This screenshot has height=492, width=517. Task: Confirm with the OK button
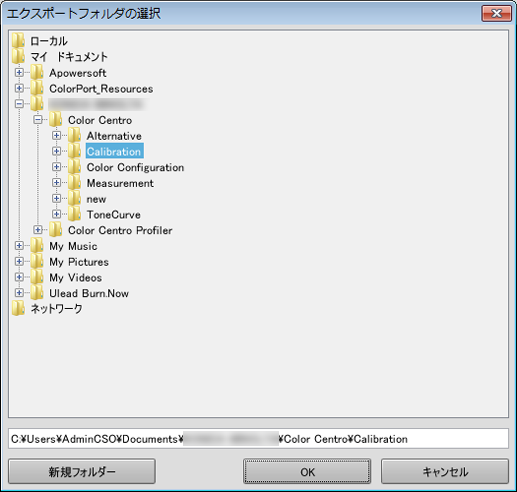(307, 471)
